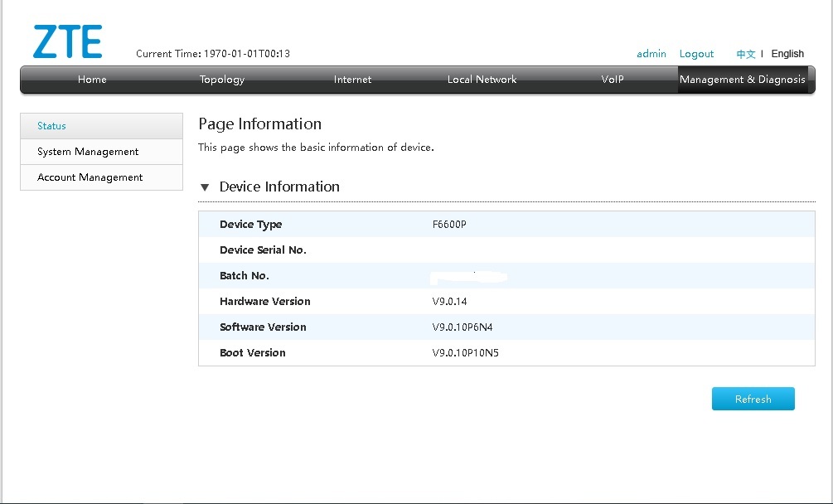Open System Management in the sidebar
The width and height of the screenshot is (833, 504).
(x=101, y=152)
